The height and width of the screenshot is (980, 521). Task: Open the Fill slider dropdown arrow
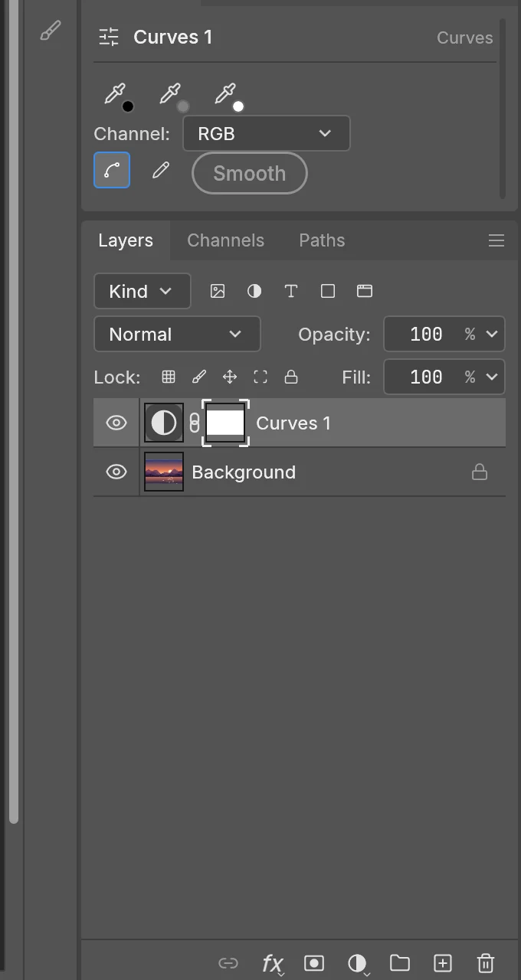(x=492, y=377)
